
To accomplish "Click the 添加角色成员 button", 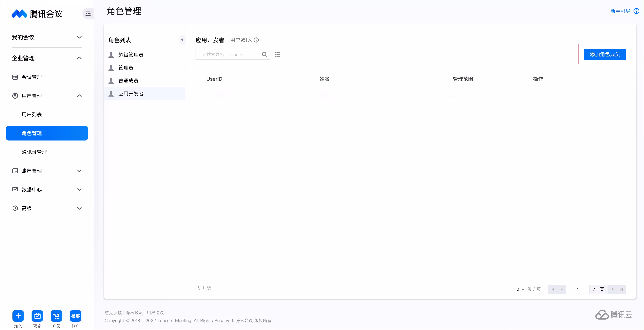I will [x=605, y=54].
